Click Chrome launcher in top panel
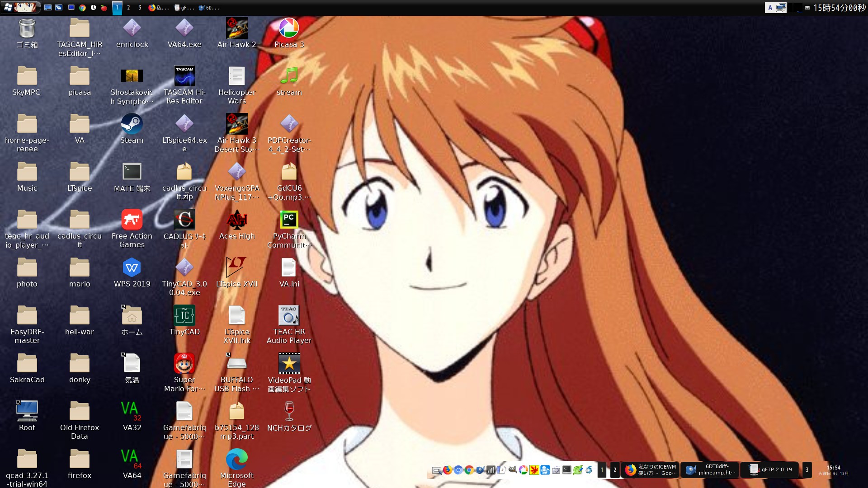Screen dimensions: 868x488 click(x=82, y=8)
